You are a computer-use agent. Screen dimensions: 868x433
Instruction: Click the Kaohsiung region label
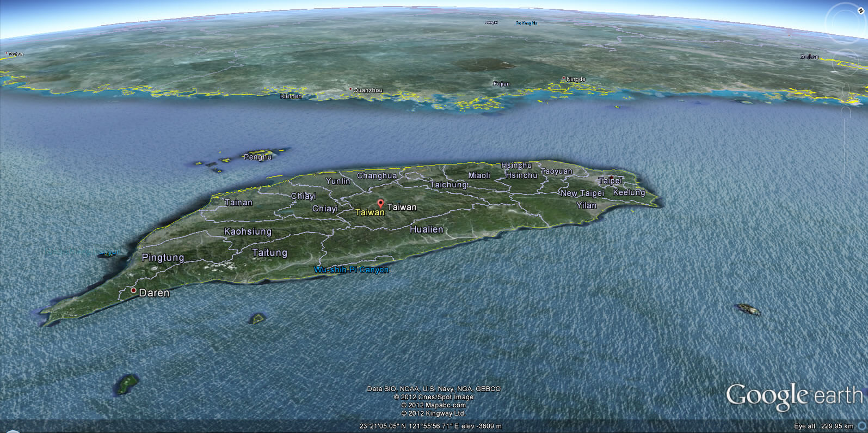[x=248, y=231]
